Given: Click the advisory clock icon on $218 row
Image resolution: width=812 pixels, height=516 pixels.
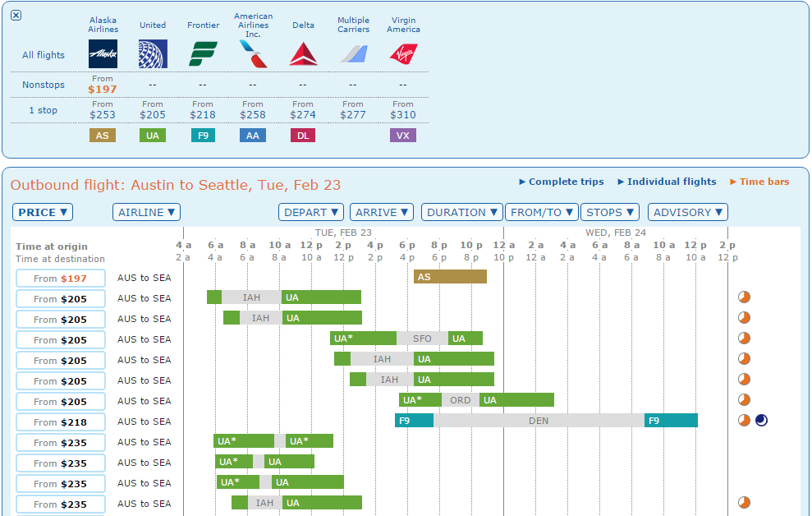Looking at the screenshot, I should [744, 420].
